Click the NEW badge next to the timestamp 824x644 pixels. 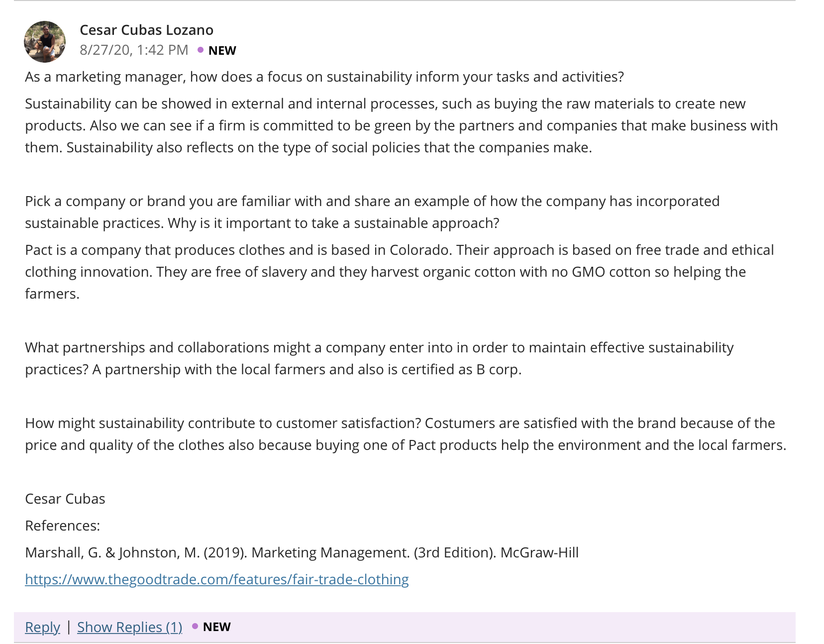point(222,50)
